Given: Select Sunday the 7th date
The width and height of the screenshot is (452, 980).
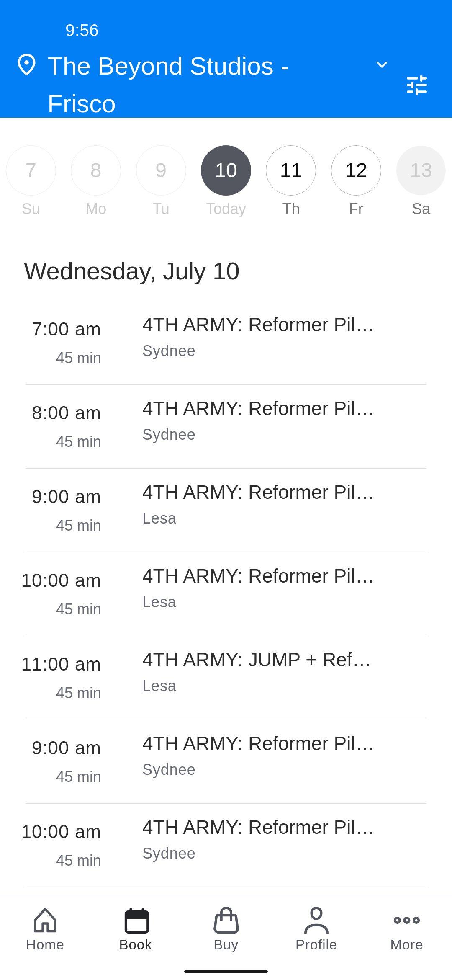Looking at the screenshot, I should pos(31,170).
